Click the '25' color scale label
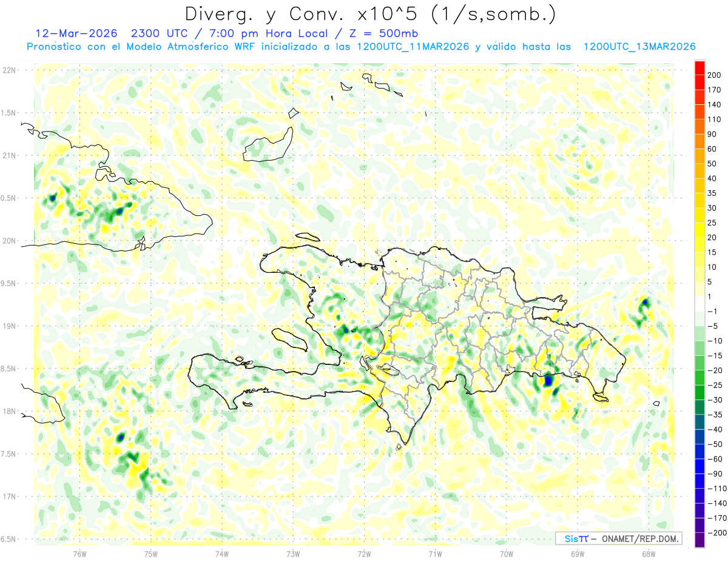 pos(713,223)
